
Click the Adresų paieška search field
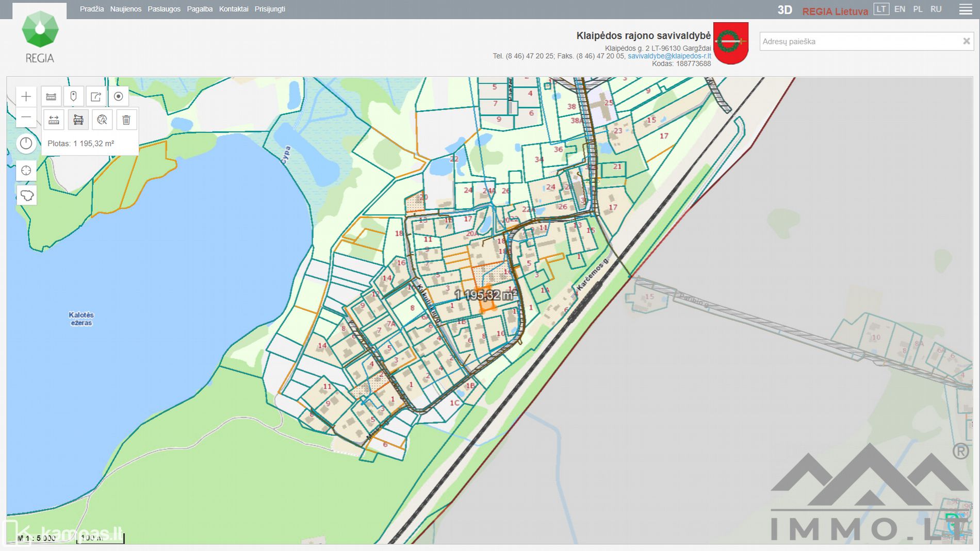point(859,42)
